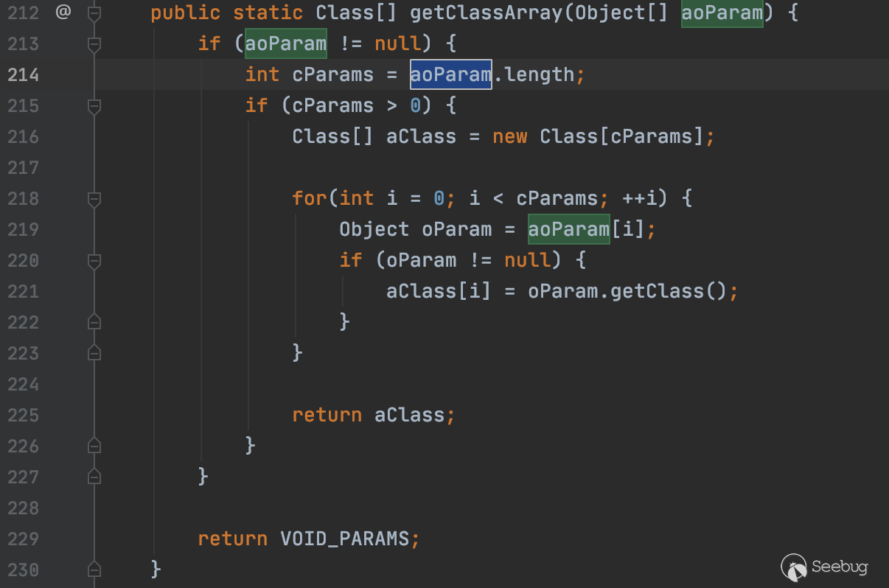Image resolution: width=889 pixels, height=588 pixels.
Task: Click the 'Class[] aClass' declaration on line 216
Action: [374, 136]
